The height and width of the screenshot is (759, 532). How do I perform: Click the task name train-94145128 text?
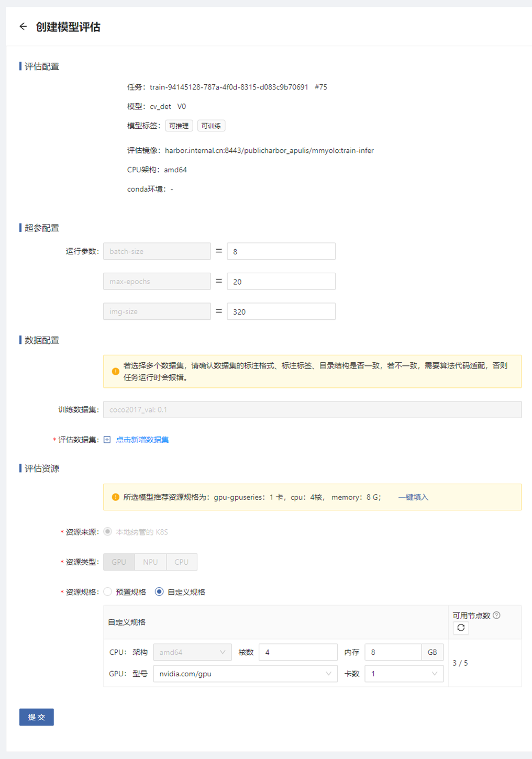pos(229,87)
